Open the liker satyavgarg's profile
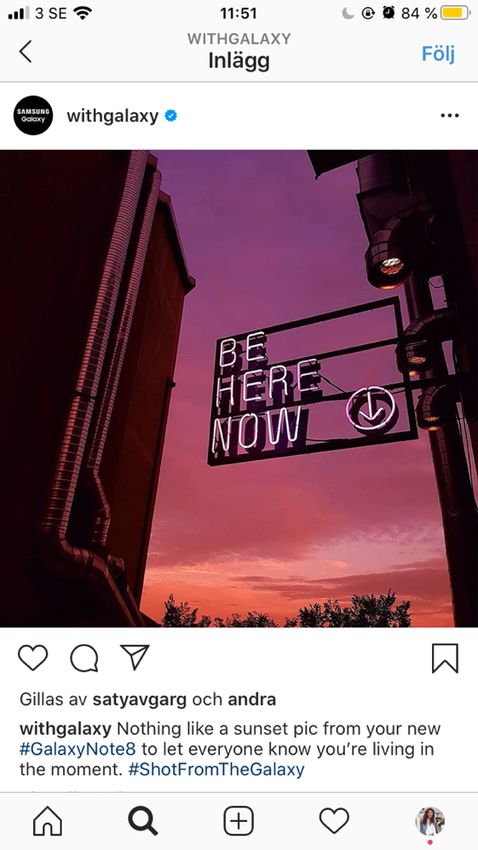 point(139,699)
